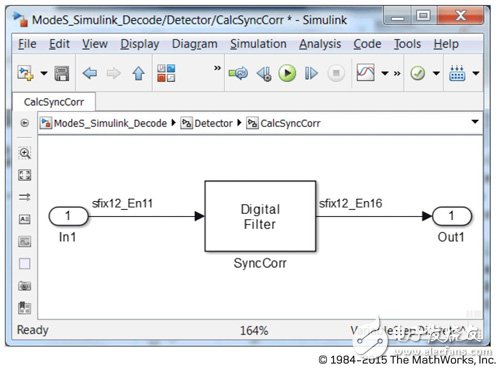The image size is (500, 368).
Task: Open the Simulation Data Inspector icon
Action: pyautogui.click(x=365, y=73)
